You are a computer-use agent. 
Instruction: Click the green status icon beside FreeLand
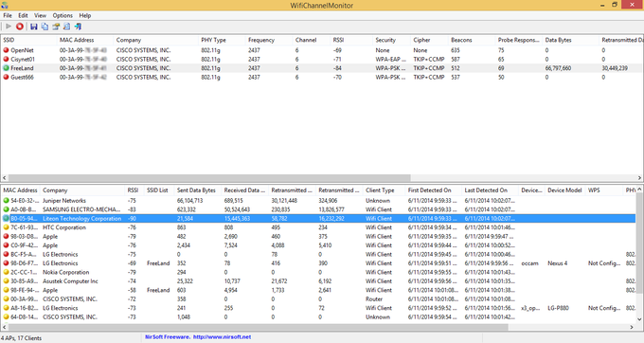click(7, 68)
